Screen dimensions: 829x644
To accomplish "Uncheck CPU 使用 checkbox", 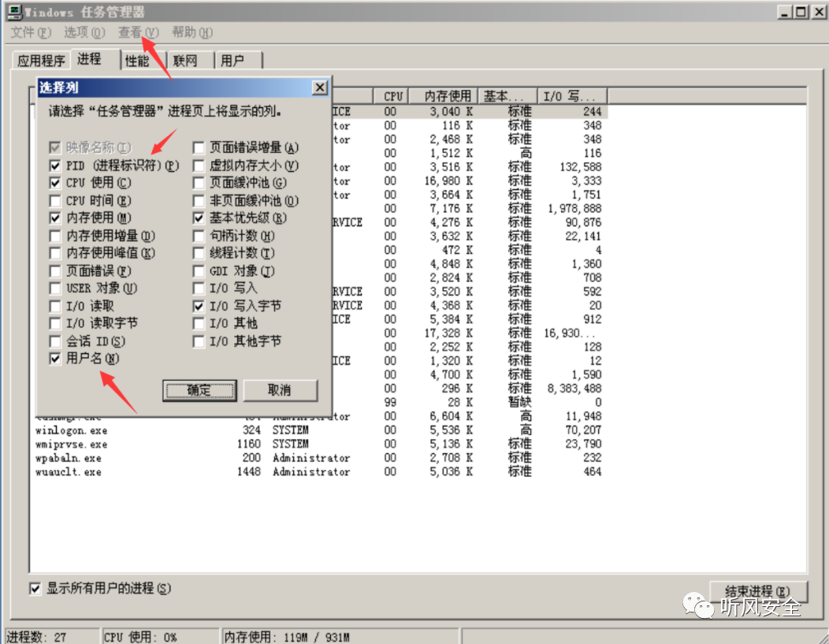I will pyautogui.click(x=55, y=183).
